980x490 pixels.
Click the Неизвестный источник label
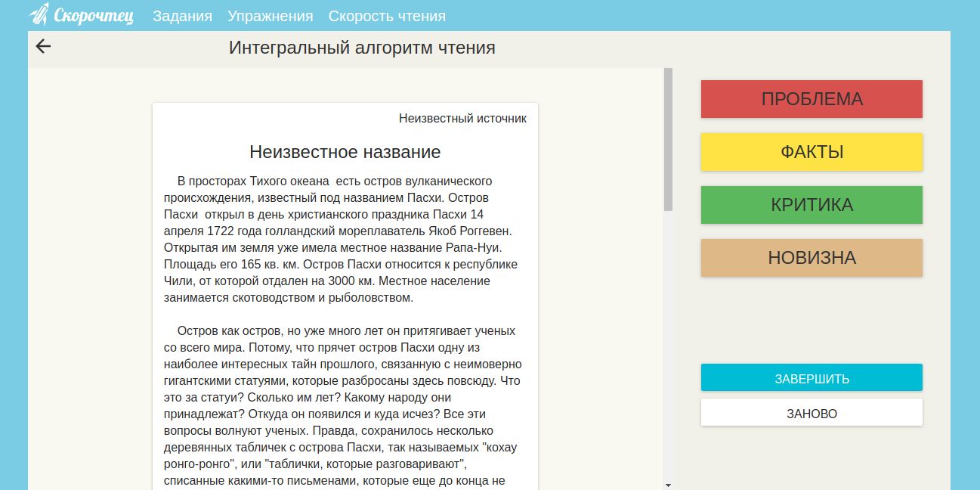(x=462, y=118)
